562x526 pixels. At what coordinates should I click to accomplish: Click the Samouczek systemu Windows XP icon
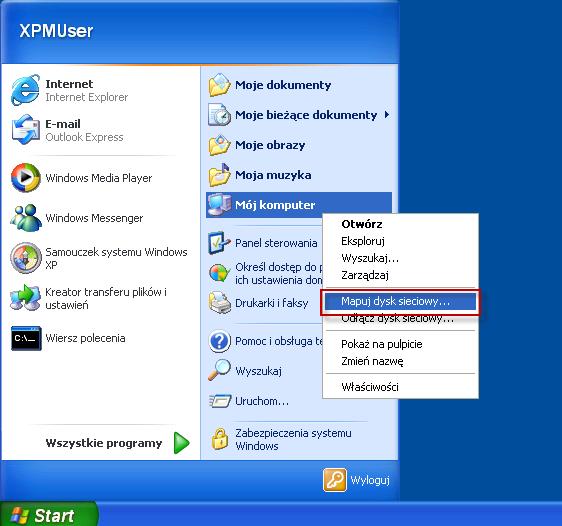[x=25, y=258]
